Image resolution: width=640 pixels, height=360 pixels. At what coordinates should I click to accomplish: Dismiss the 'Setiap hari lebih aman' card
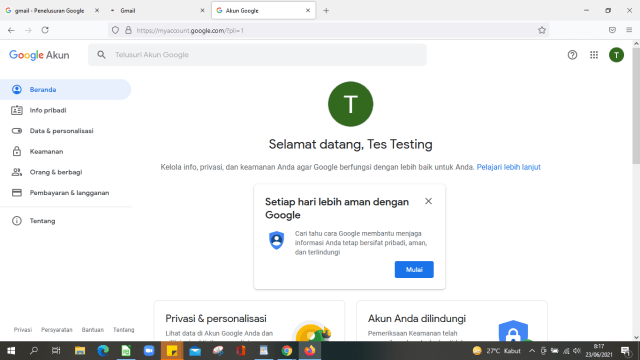pos(428,201)
